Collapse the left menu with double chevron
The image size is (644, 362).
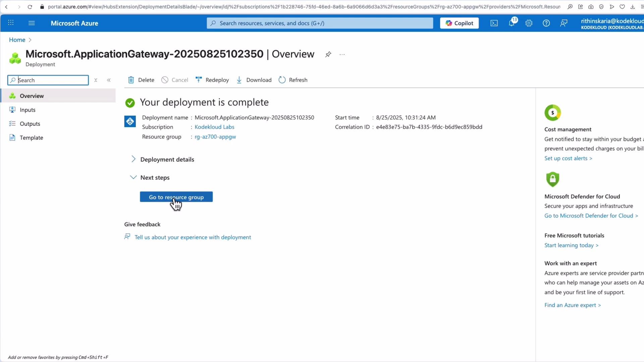click(x=109, y=80)
